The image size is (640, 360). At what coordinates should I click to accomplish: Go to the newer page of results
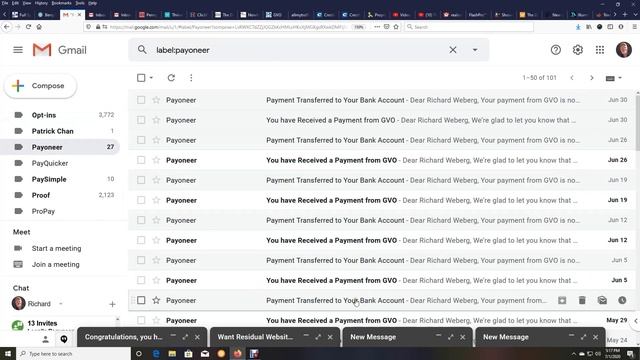572,78
